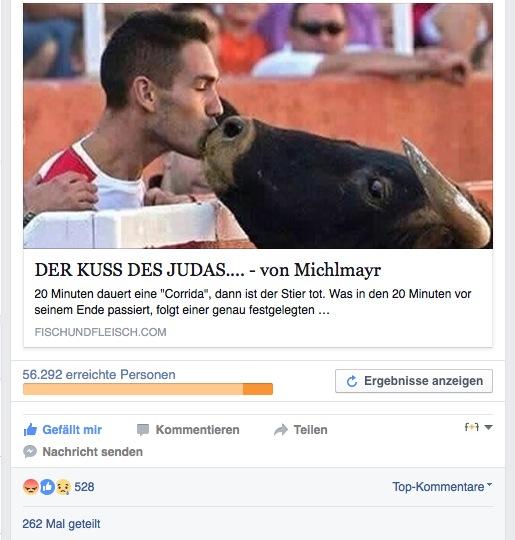Open the 262 Mal geteilt link
Viewport: 515px width, 540px height.
tap(61, 524)
